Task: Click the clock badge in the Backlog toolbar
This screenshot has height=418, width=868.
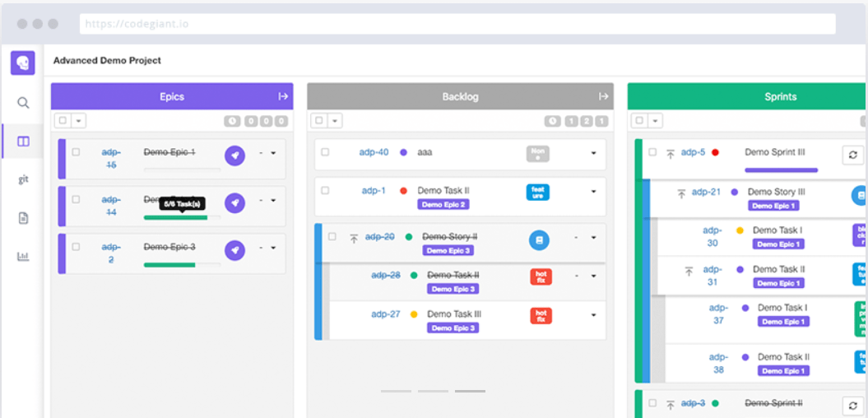Action: (552, 121)
